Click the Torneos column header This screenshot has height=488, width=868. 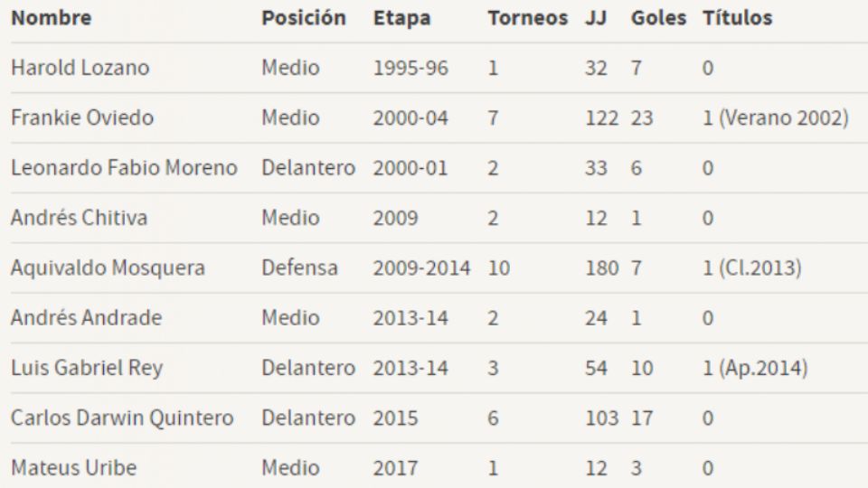(x=528, y=18)
